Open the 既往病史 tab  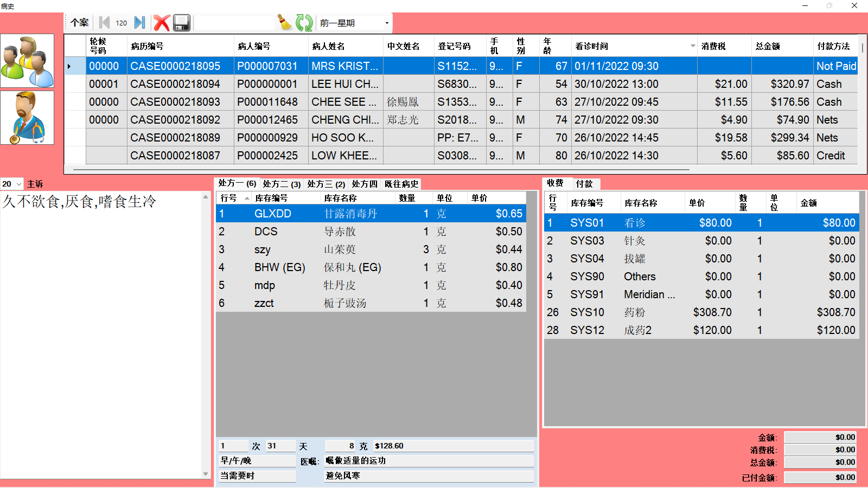401,184
